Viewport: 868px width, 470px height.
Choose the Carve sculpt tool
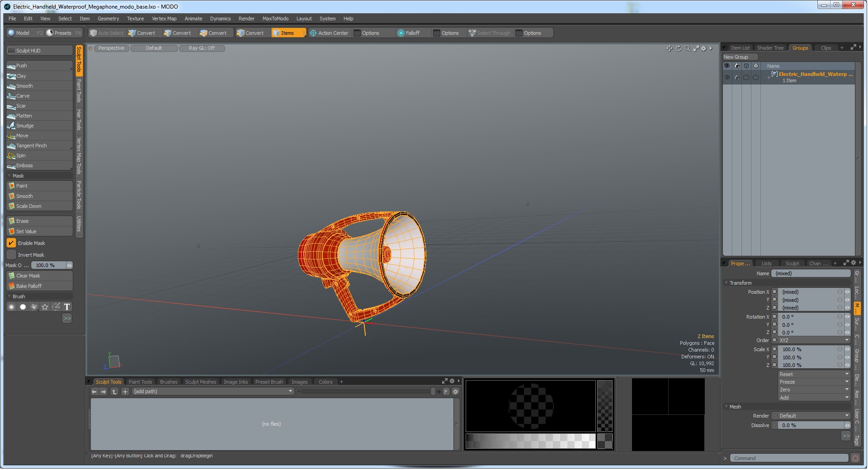(x=39, y=96)
